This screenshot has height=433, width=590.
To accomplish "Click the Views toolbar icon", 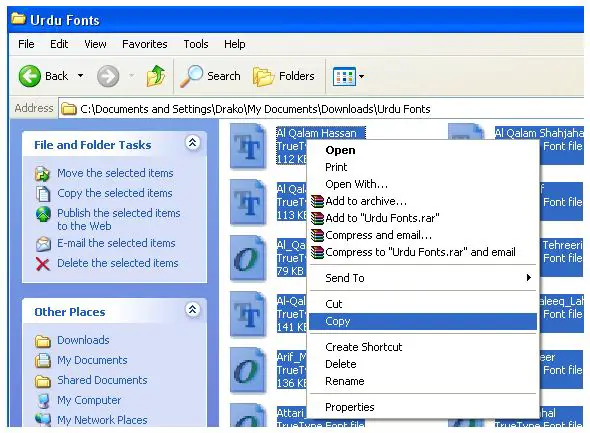I will click(x=344, y=76).
